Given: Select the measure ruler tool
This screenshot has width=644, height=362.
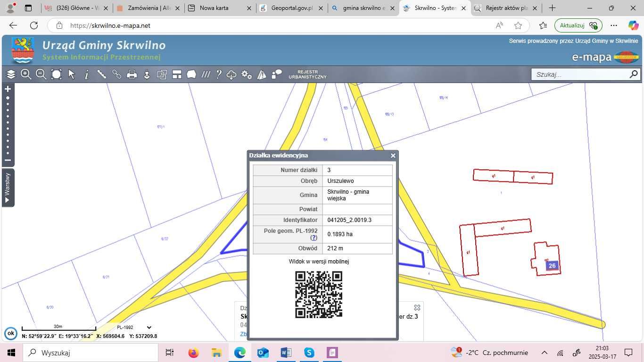Looking at the screenshot, I should [x=102, y=74].
